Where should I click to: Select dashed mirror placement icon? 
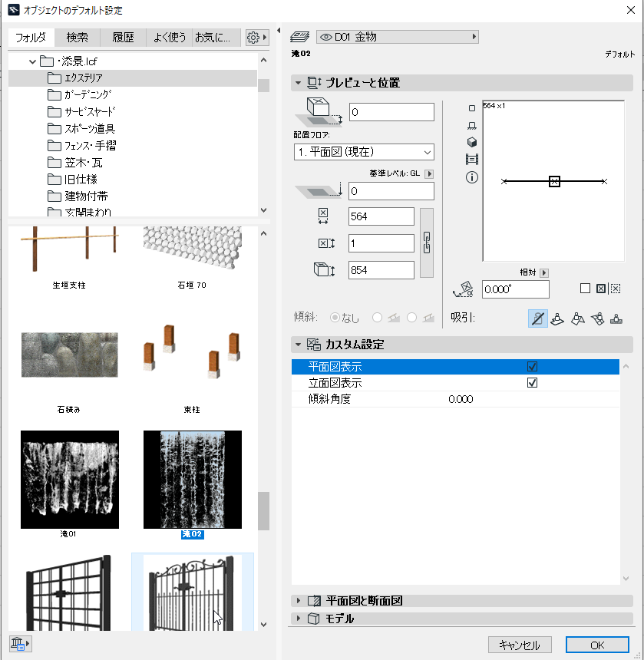click(x=615, y=289)
